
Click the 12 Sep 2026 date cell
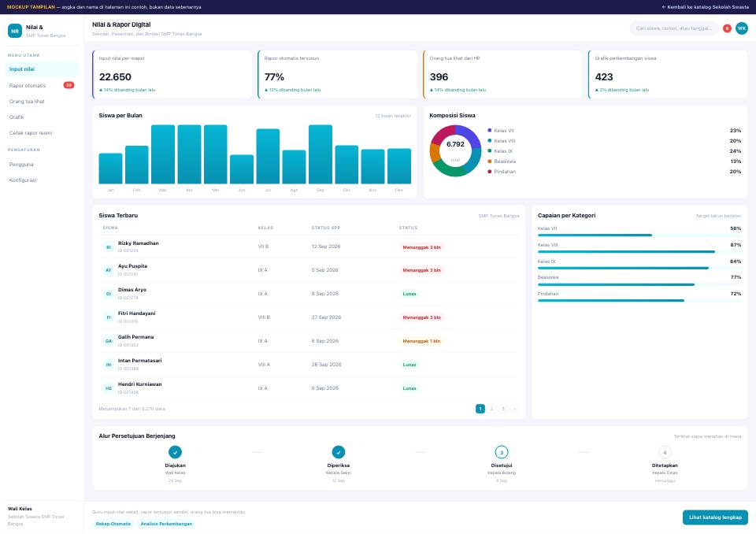[x=326, y=247]
